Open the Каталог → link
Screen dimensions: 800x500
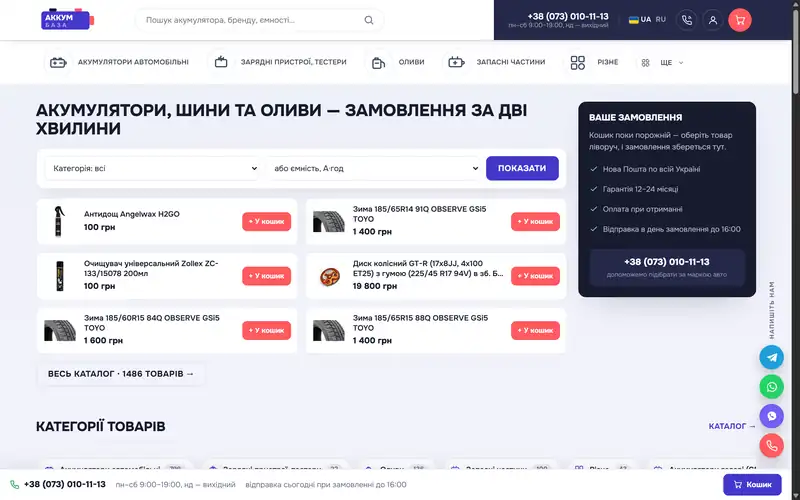pos(732,426)
